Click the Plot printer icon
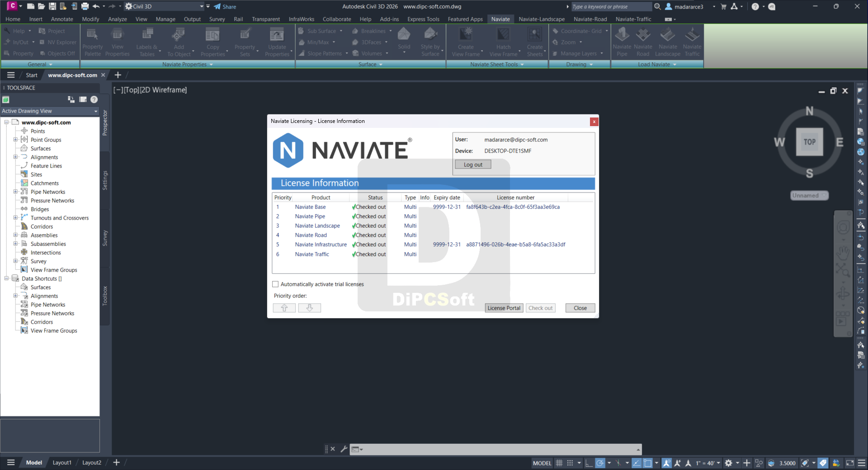868x470 pixels. (85, 6)
